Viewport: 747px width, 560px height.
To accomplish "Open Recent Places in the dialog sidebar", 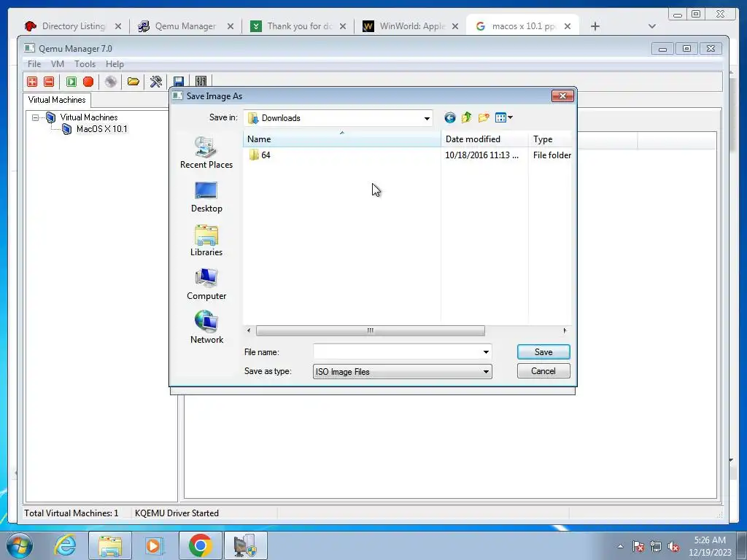I will coord(206,152).
